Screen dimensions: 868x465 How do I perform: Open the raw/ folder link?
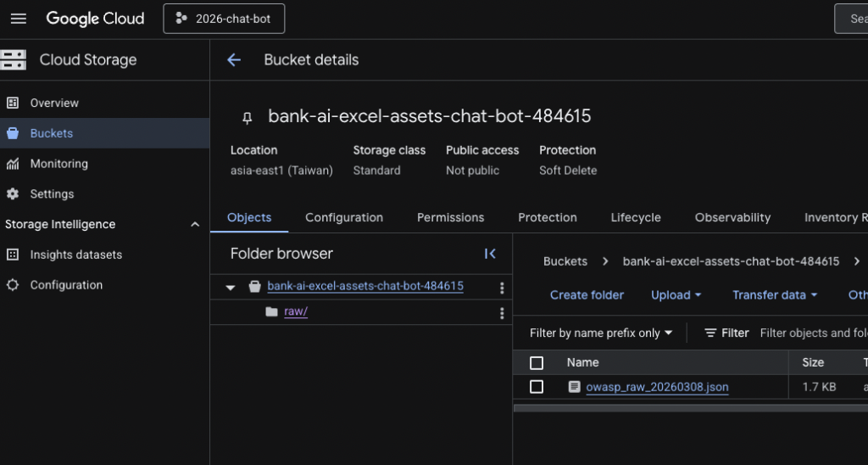tap(296, 311)
